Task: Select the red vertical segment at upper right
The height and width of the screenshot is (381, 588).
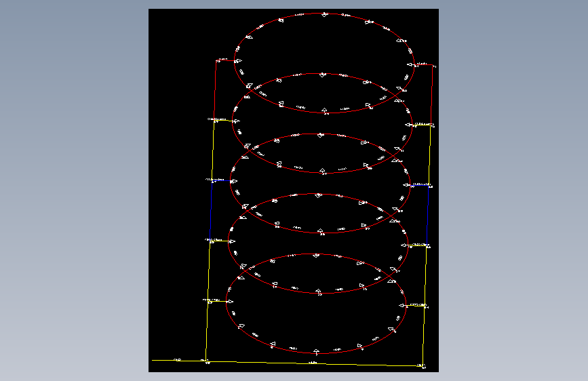Action: coord(431,95)
